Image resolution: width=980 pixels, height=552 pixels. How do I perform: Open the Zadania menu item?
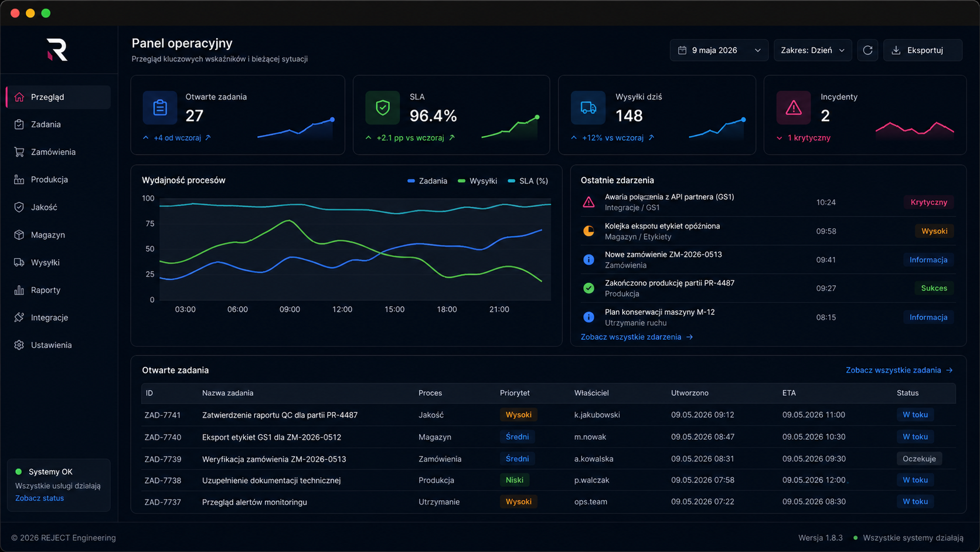pyautogui.click(x=58, y=124)
